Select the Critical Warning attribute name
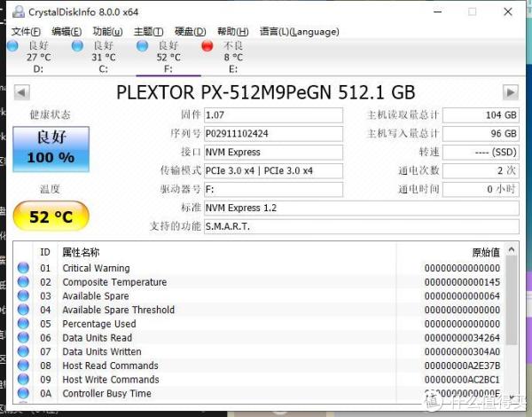This screenshot has height=417, width=532. click(96, 268)
